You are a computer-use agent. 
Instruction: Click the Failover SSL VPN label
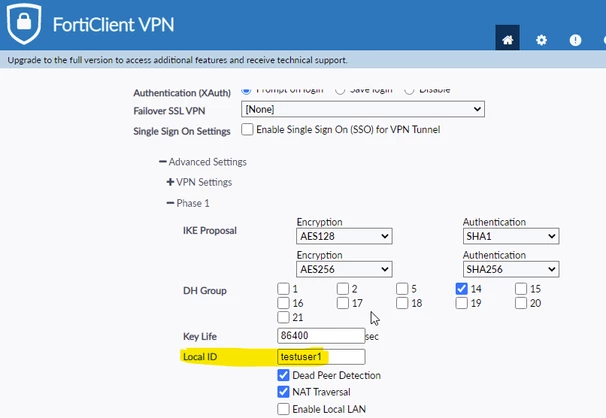[x=169, y=111]
